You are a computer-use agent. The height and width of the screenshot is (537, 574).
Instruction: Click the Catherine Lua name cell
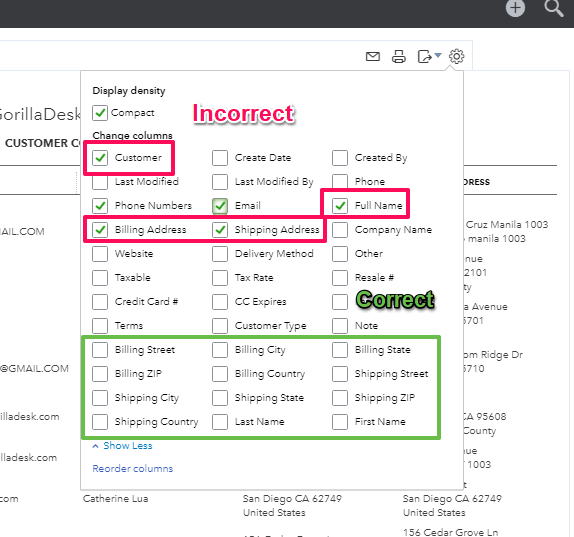pos(116,499)
